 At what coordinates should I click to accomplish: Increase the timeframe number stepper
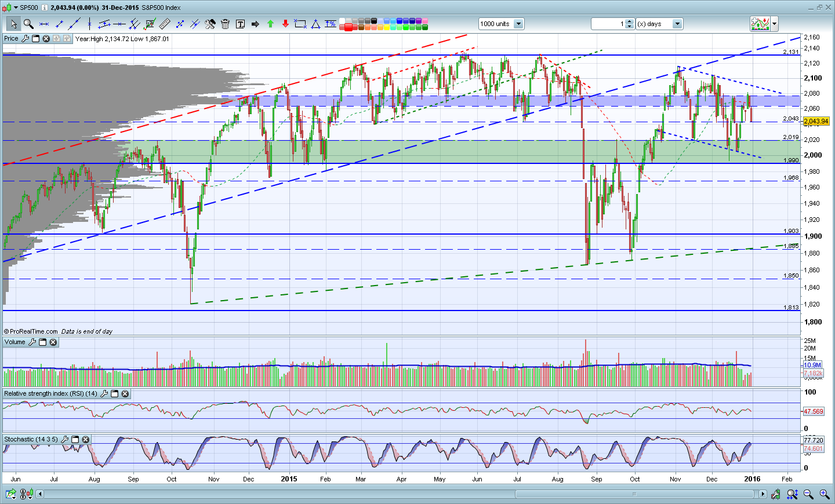[x=630, y=21]
